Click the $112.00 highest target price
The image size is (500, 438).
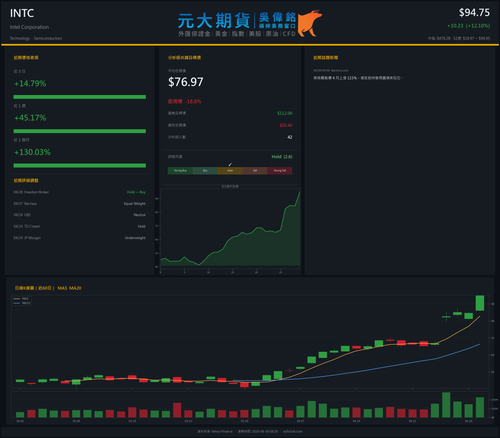coord(285,113)
